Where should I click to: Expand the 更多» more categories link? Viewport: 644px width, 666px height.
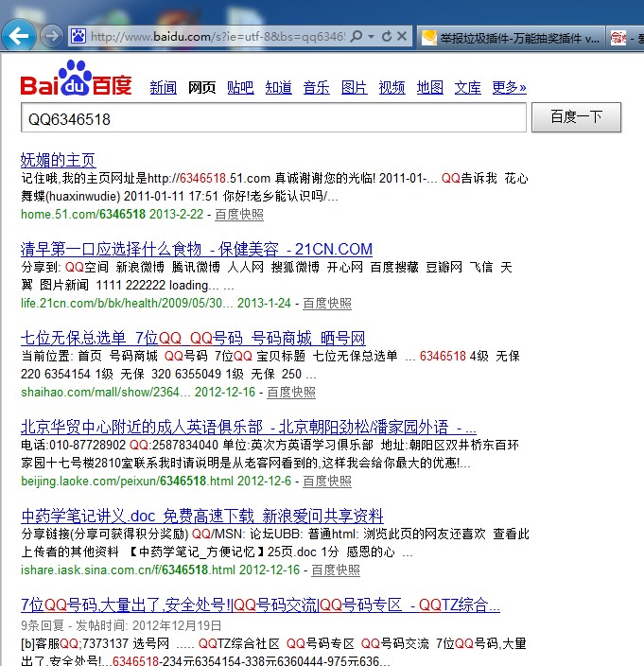509,87
